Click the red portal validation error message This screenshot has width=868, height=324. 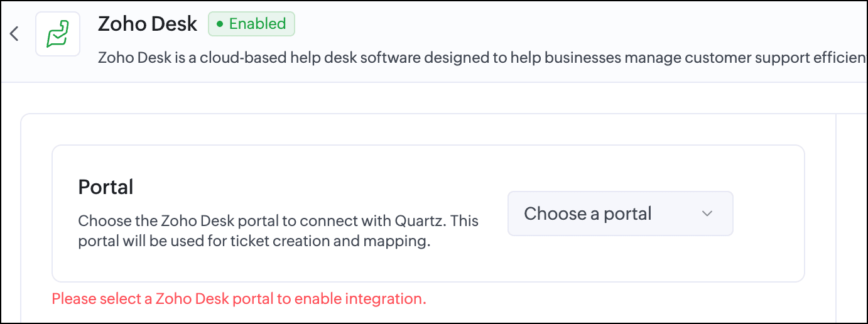pos(239,299)
